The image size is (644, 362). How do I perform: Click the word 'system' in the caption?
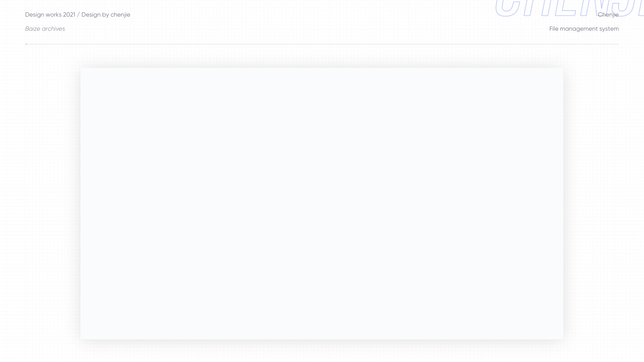point(609,29)
